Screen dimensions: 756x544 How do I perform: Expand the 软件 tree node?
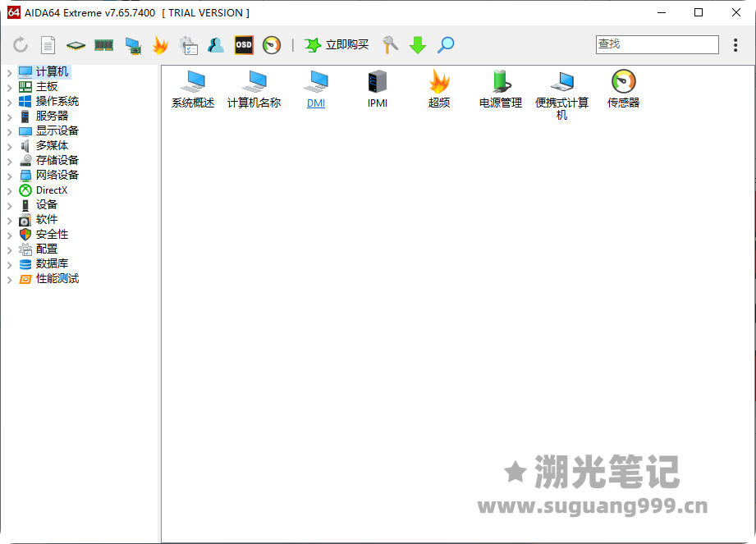point(9,221)
